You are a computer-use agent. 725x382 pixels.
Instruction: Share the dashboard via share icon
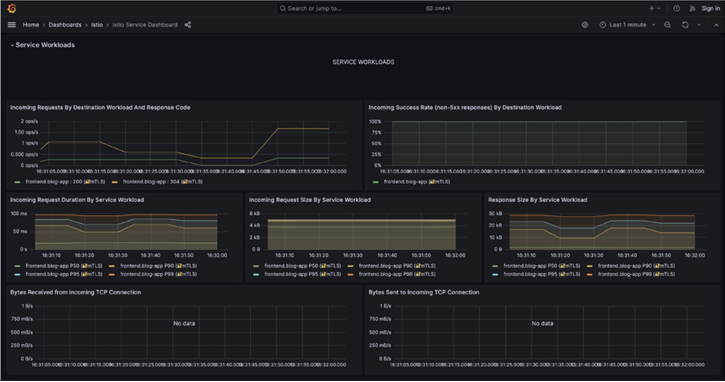(188, 25)
